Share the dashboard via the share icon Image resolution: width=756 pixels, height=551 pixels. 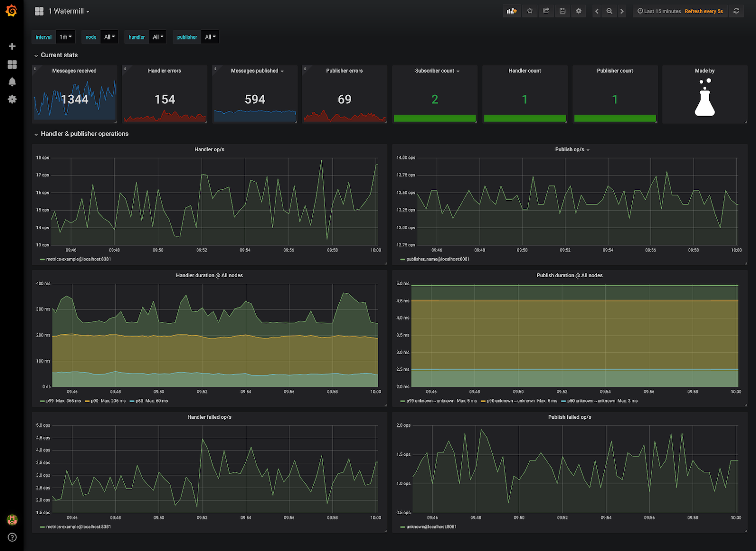(x=546, y=10)
